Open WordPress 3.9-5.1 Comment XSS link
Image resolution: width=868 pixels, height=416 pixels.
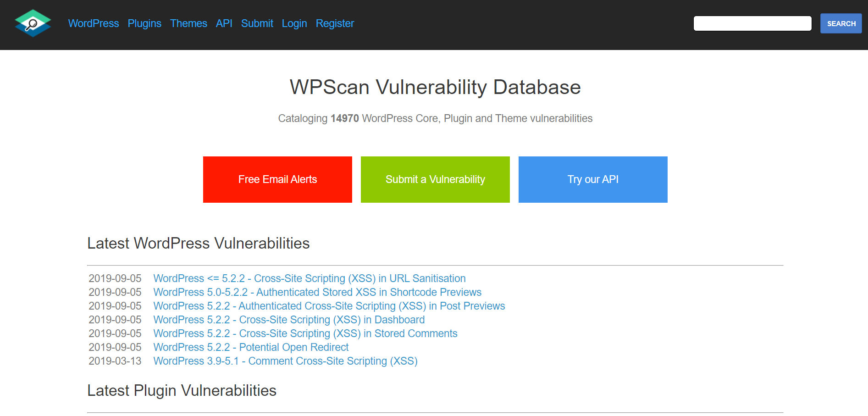coord(285,361)
